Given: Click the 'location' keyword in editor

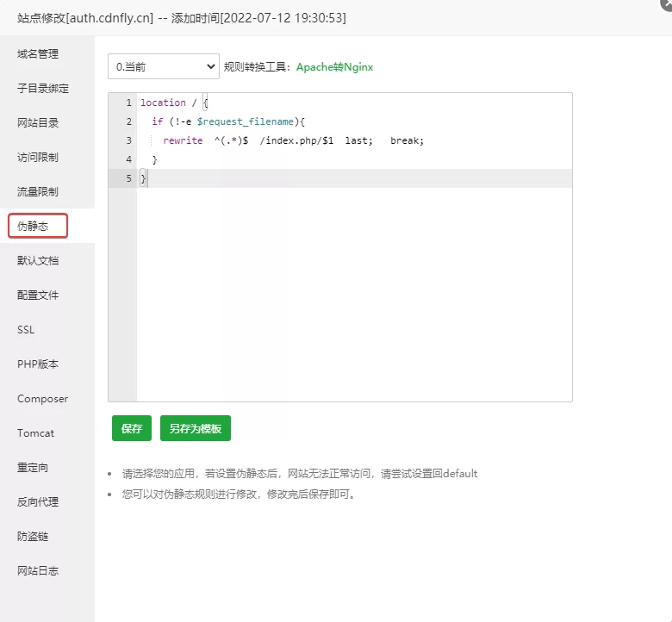Looking at the screenshot, I should [x=164, y=103].
